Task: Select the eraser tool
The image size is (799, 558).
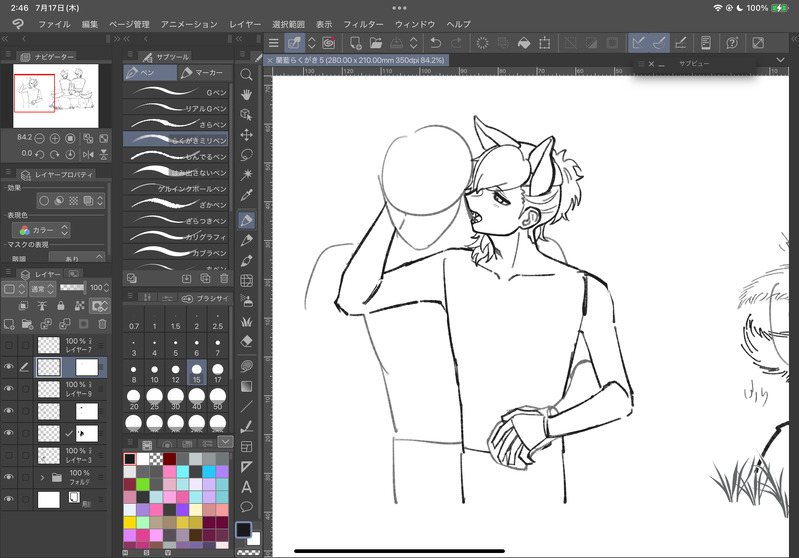Action: coord(246,341)
